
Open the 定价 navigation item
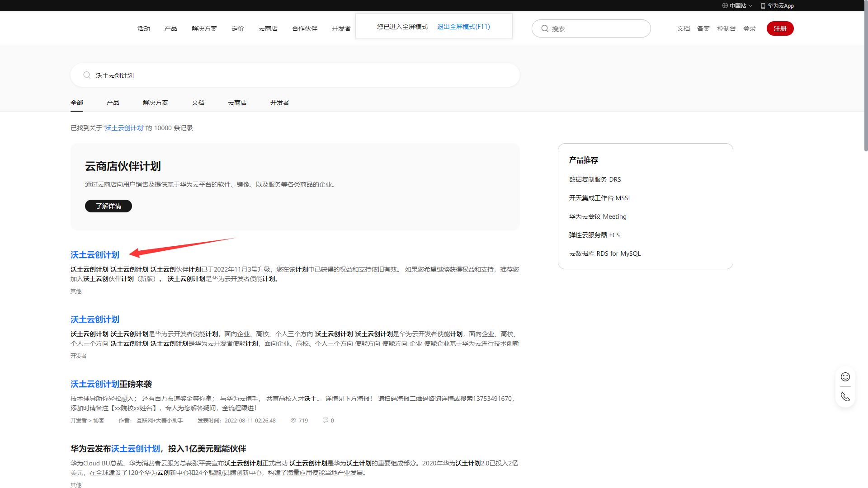(238, 28)
